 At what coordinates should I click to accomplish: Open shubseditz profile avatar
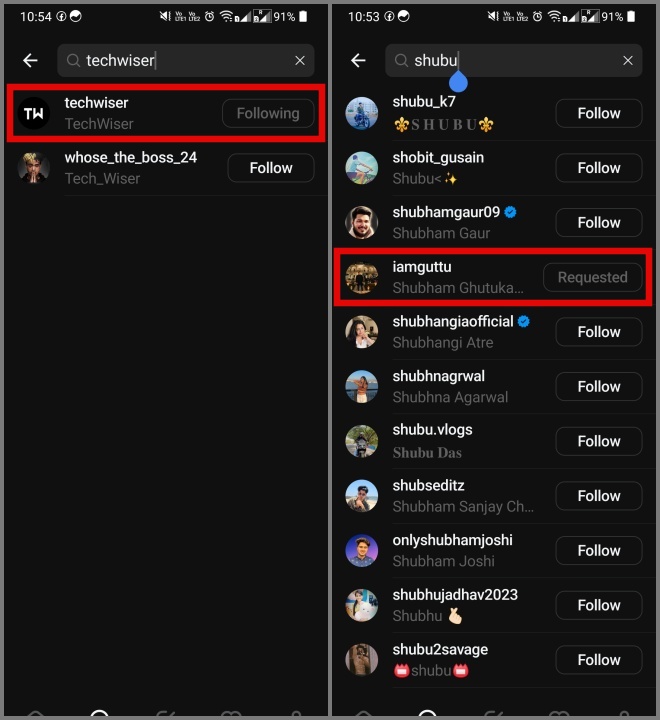point(361,495)
